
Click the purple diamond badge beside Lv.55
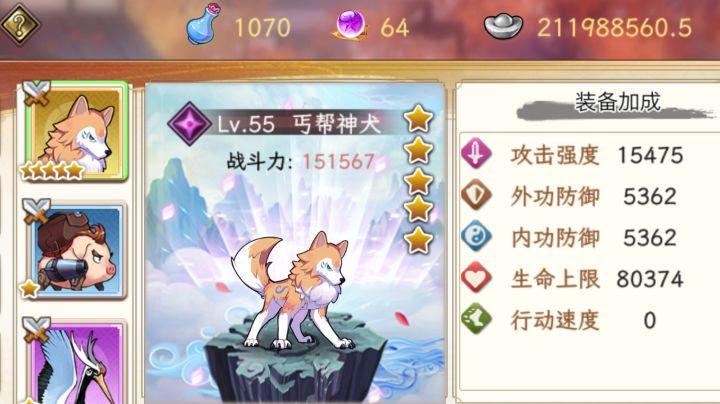click(x=189, y=124)
